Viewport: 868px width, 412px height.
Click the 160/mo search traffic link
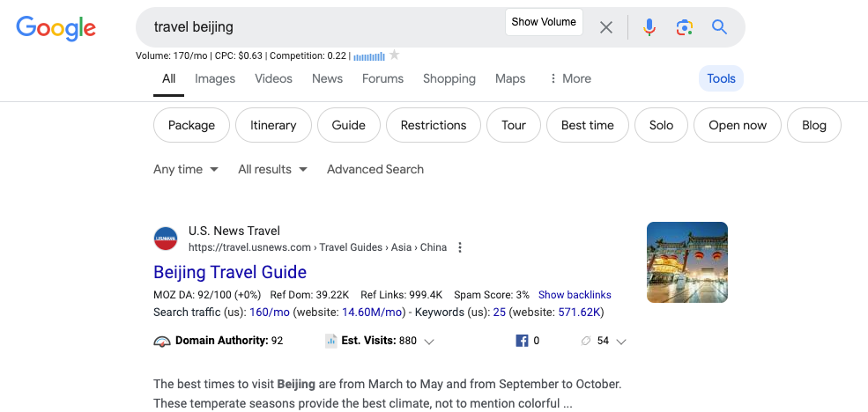pos(270,312)
